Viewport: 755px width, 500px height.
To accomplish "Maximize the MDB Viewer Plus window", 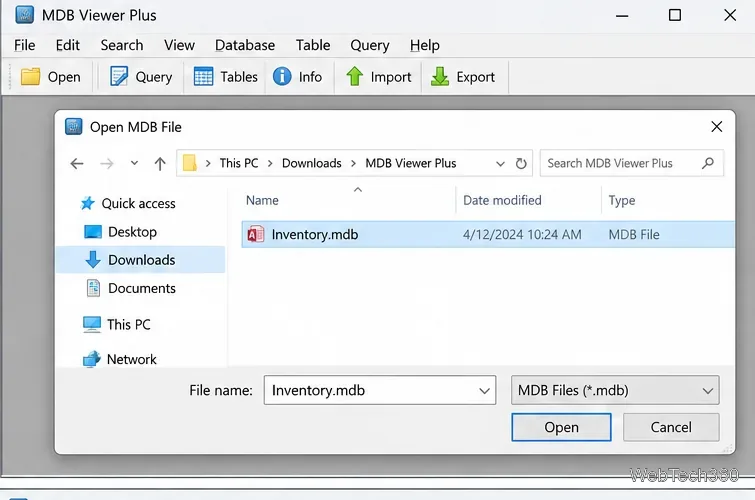I will tap(675, 15).
